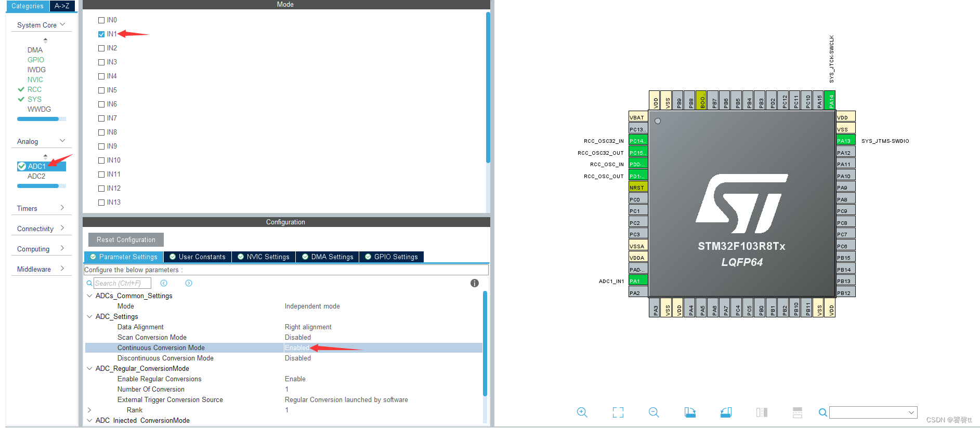Click the BOOT0 pin on the chip top
Image resolution: width=980 pixels, height=428 pixels.
point(701,100)
